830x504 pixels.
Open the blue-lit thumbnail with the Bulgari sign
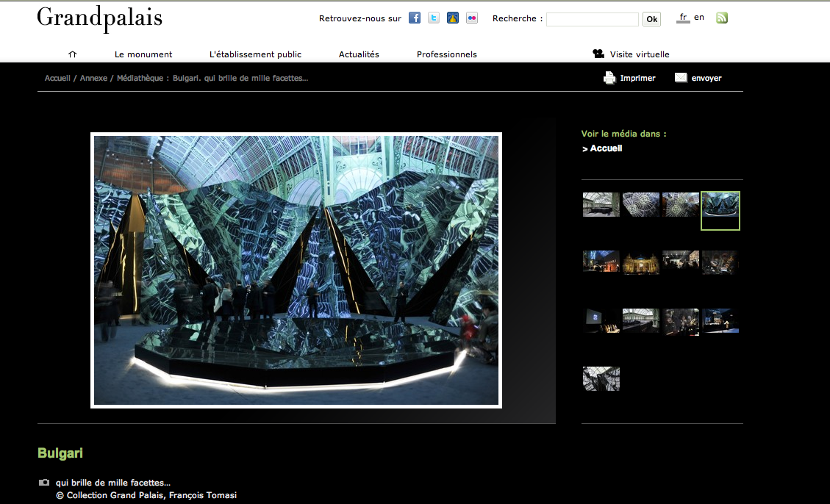click(x=601, y=262)
